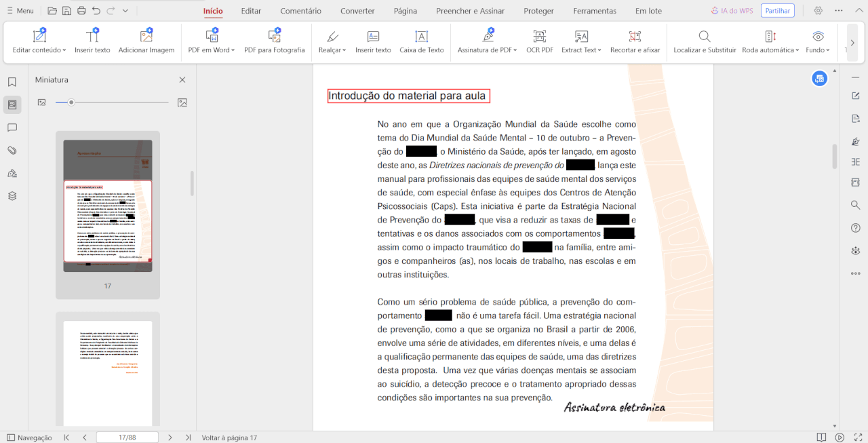Adjust the thumbnail size slider
Screen dimensions: 868x443
tap(71, 102)
